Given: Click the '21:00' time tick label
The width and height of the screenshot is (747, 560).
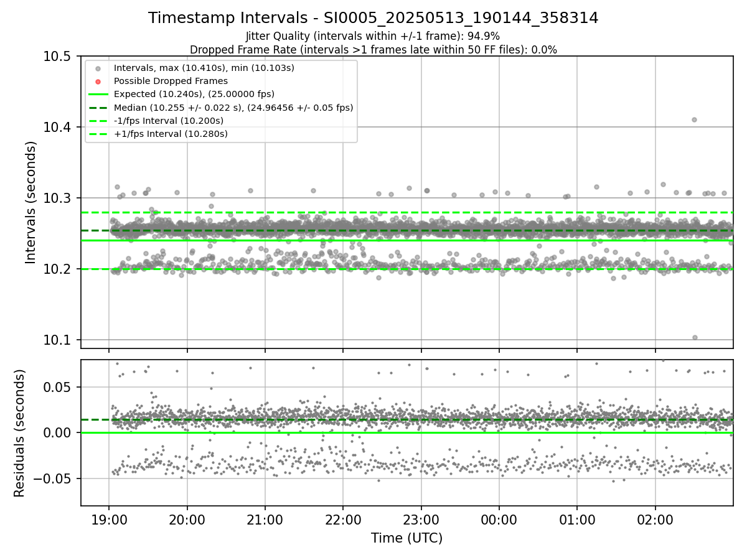Looking at the screenshot, I should [265, 520].
